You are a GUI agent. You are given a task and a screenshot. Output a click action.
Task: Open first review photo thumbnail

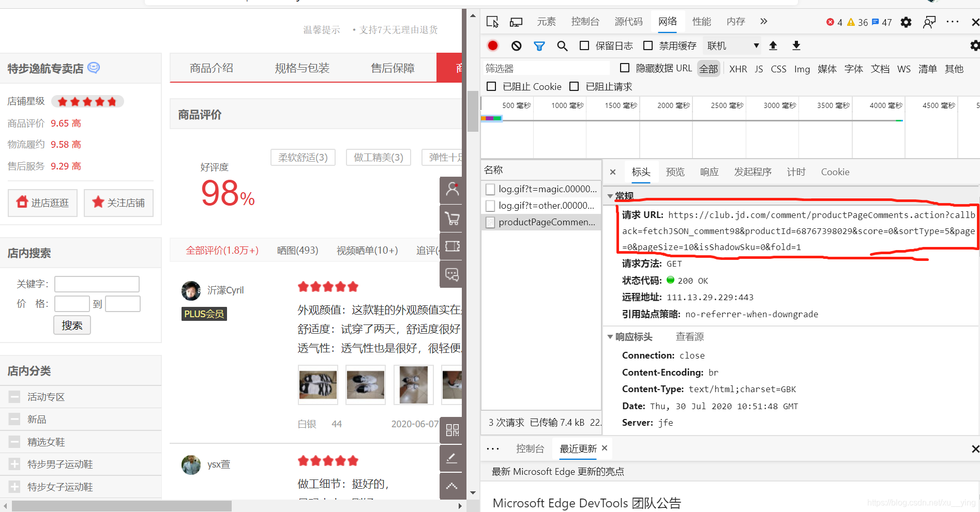point(318,385)
